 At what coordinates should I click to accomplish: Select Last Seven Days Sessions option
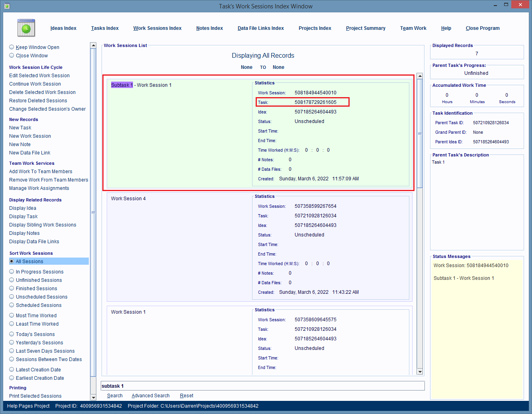(x=12, y=351)
